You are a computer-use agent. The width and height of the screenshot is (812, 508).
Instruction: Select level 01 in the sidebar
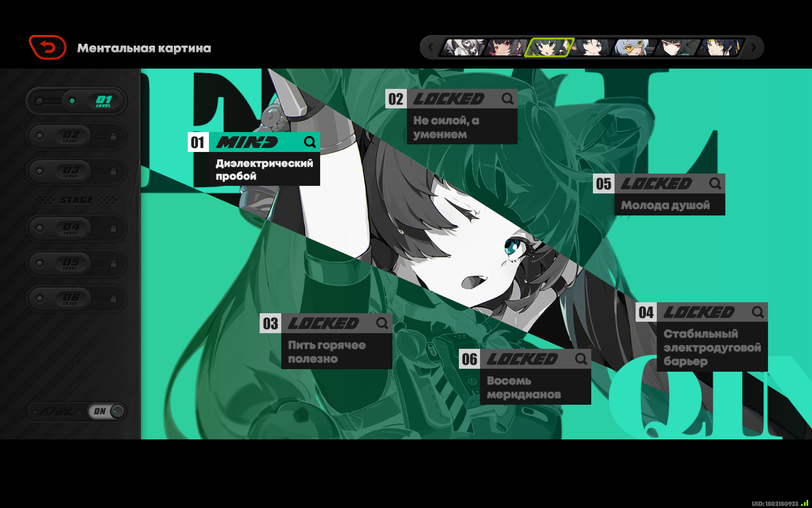pos(76,101)
